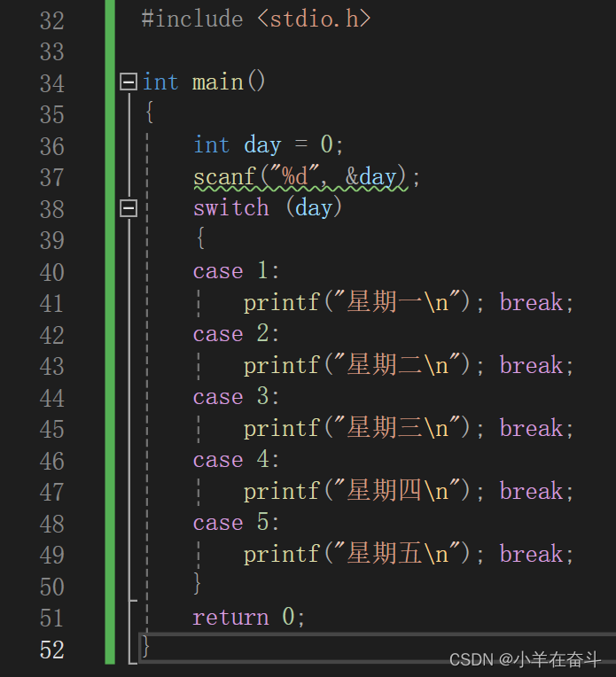Collapse the switch block fold marker
616x677 pixels.
129,208
